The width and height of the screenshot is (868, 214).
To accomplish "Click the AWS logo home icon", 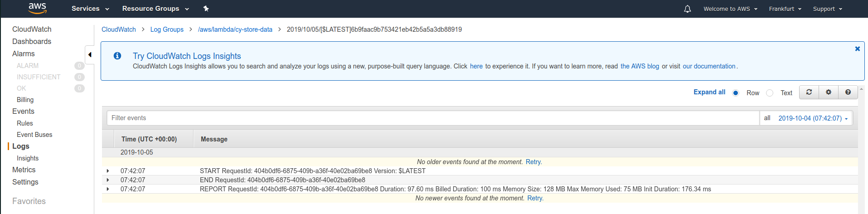I will point(37,8).
